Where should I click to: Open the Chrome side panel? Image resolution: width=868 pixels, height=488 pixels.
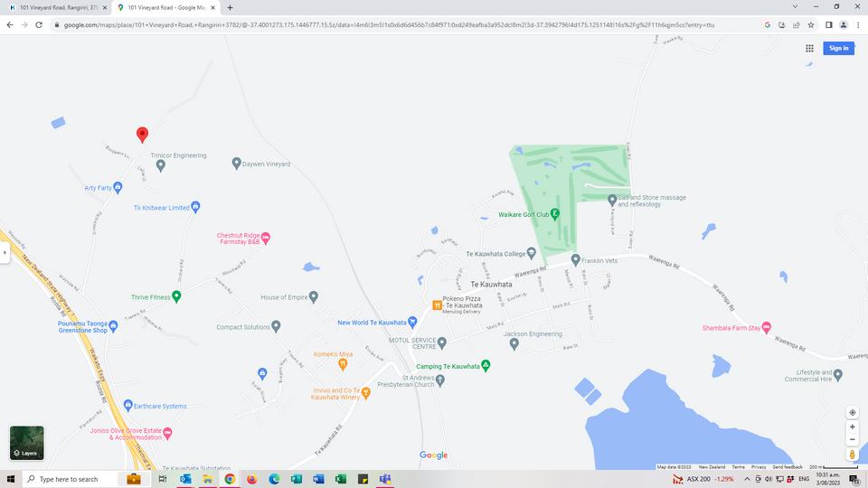829,25
